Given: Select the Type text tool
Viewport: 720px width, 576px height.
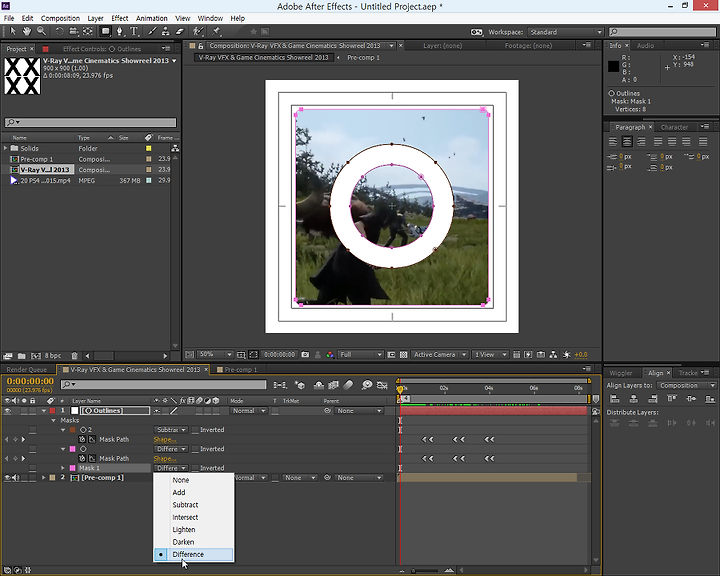Looking at the screenshot, I should click(134, 31).
